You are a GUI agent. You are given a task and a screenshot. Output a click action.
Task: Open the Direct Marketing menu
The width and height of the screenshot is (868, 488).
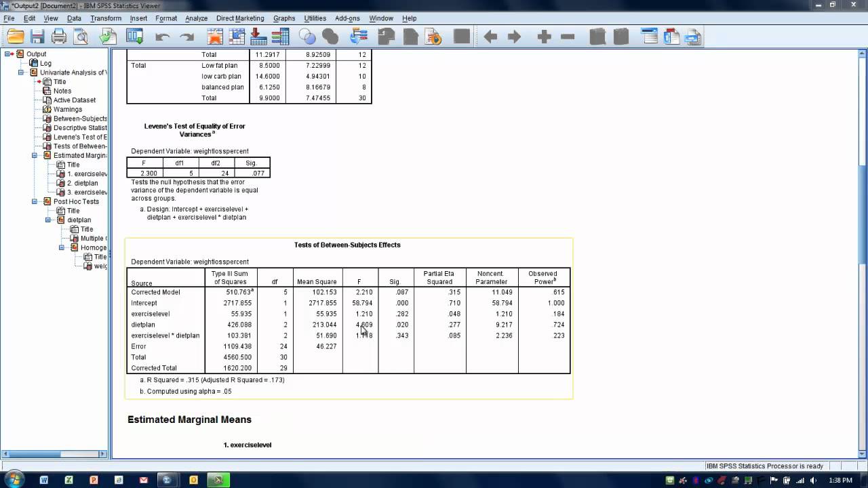click(240, 18)
